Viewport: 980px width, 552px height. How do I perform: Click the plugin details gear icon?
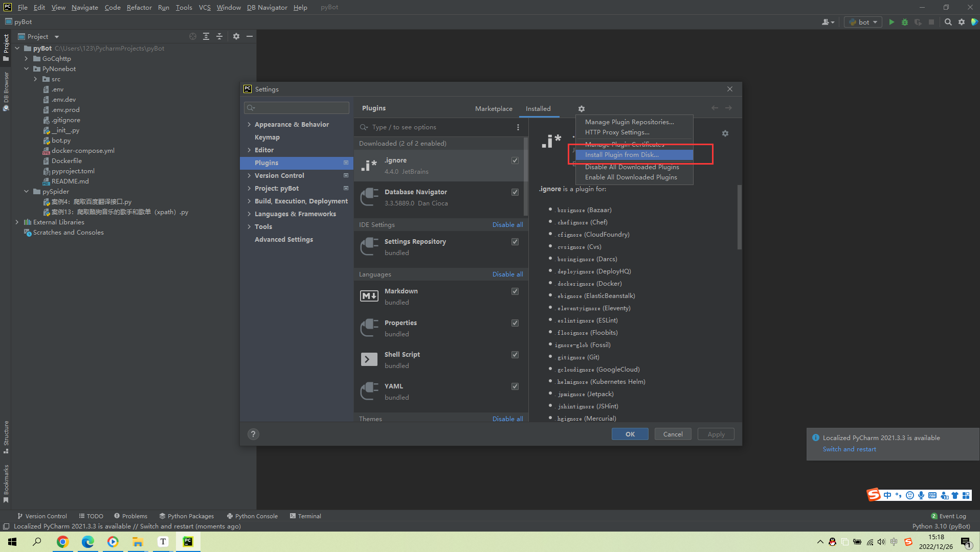[725, 133]
